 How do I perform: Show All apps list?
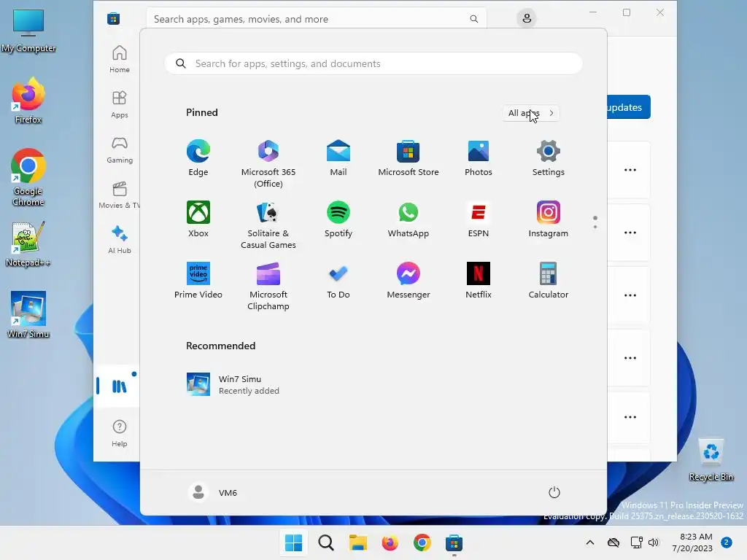(531, 113)
